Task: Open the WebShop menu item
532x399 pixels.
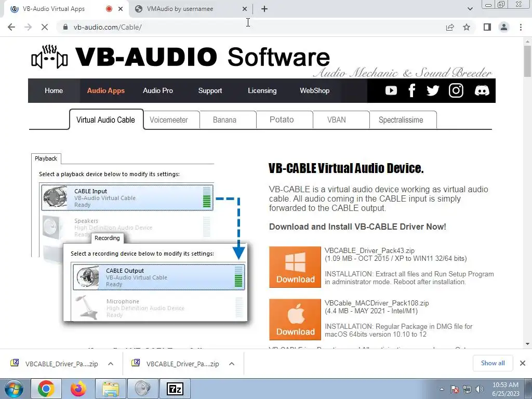Action: pyautogui.click(x=314, y=90)
